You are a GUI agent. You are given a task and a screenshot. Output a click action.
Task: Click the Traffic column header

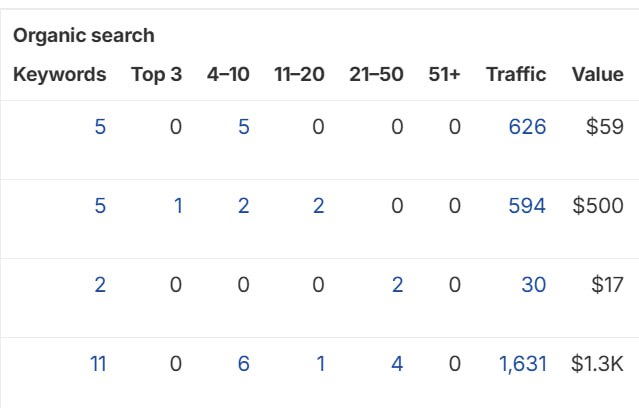[516, 74]
